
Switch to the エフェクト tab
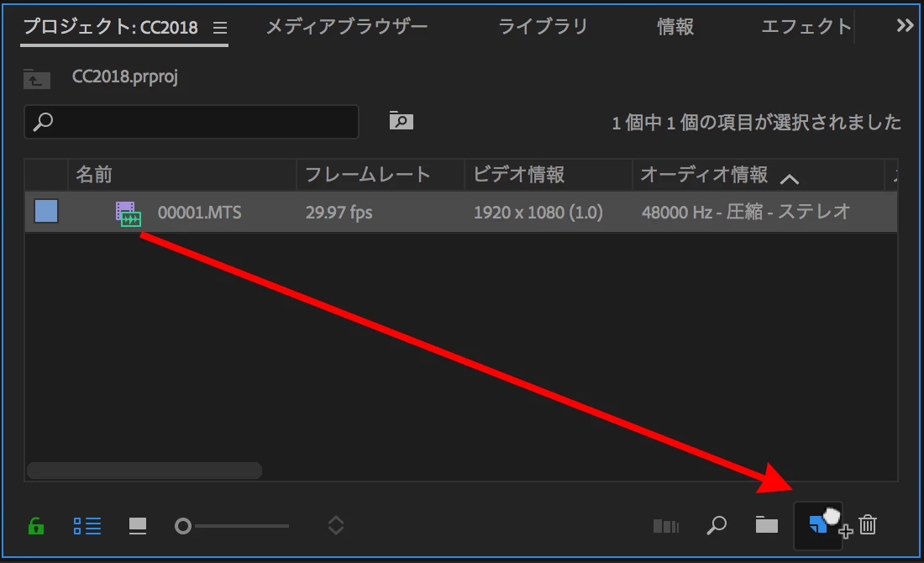click(x=806, y=27)
